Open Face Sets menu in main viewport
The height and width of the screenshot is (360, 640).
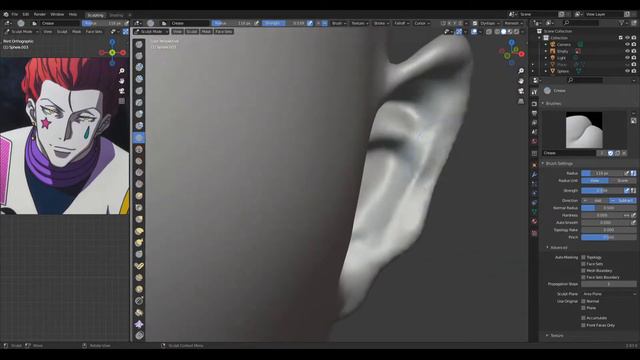(x=224, y=31)
